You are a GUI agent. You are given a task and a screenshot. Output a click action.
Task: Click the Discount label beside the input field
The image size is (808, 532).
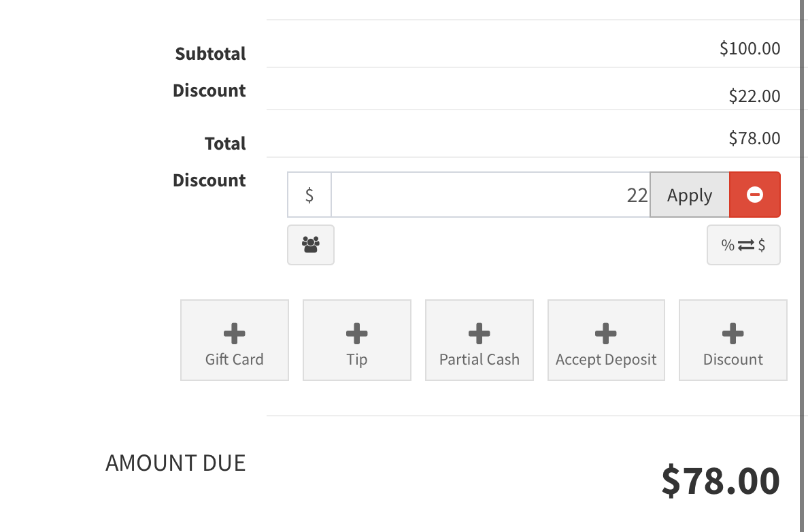[209, 180]
